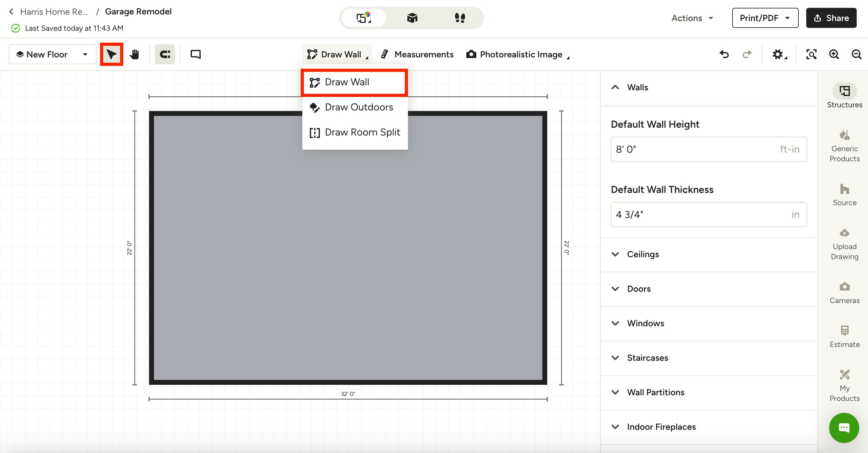Choose Draw Outdoors from the menu
Screen dimensions: 868x453
pos(355,107)
